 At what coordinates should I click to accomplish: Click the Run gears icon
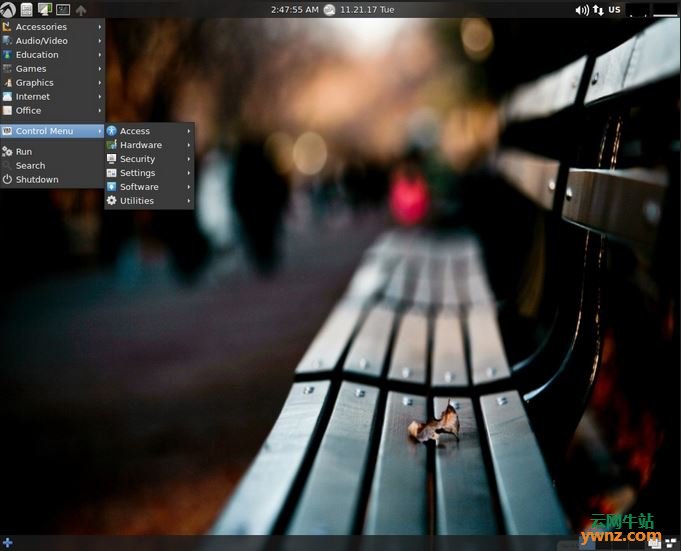(7, 152)
